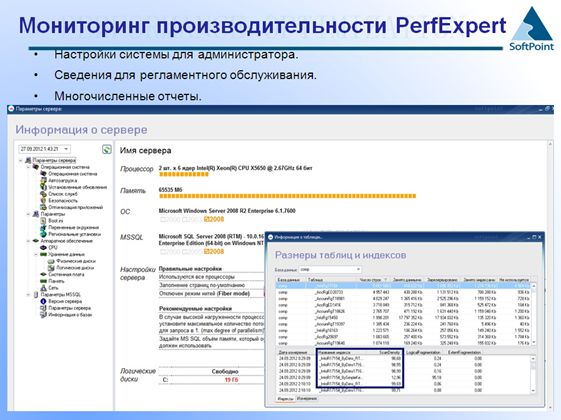The height and width of the screenshot is (420, 561).
Task: Click the Список служб icon
Action: 43,194
